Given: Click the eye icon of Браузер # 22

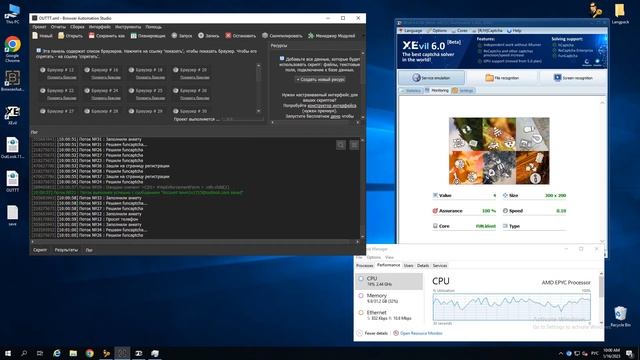Looking at the screenshot, I should pos(43,91).
